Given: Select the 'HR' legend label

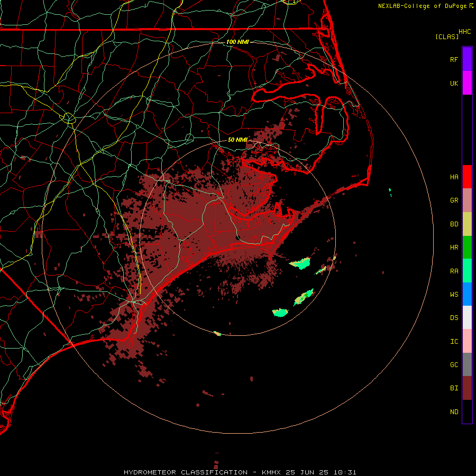Looking at the screenshot, I should (x=454, y=248).
